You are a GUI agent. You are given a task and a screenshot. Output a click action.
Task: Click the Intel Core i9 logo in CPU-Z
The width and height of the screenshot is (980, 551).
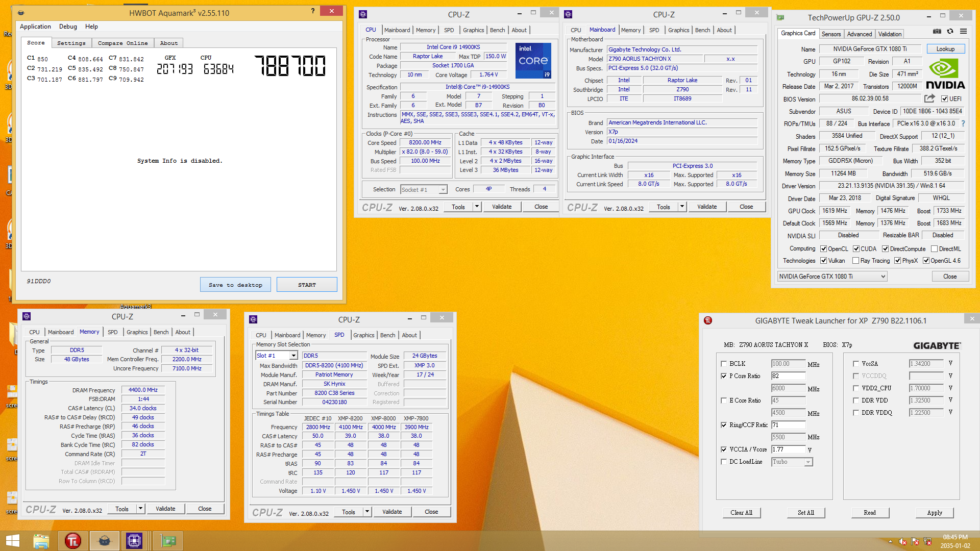(x=533, y=60)
